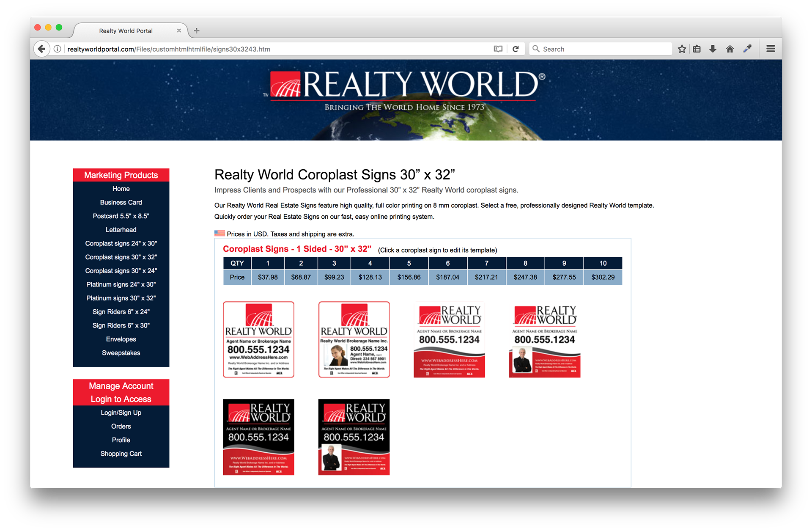This screenshot has width=812, height=531.
Task: Open Postcard 5.5" x 8.5" menu item
Action: click(x=121, y=216)
